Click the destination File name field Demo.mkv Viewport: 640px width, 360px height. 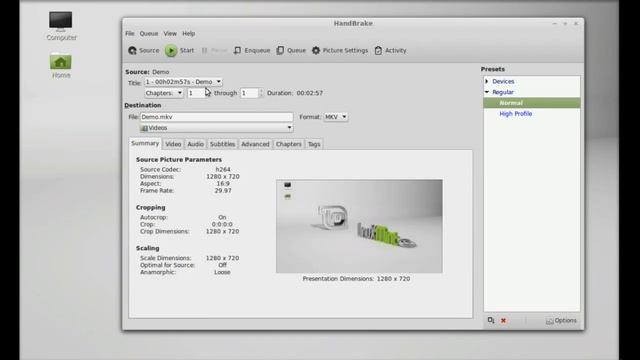click(x=216, y=117)
